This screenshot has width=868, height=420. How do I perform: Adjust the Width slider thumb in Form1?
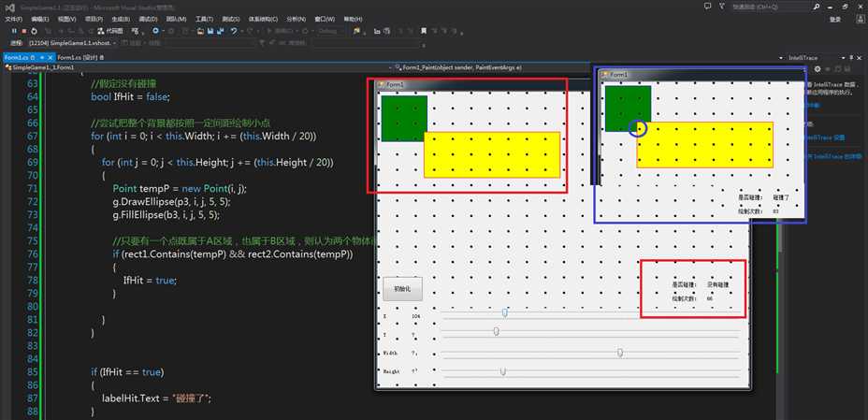click(x=620, y=353)
